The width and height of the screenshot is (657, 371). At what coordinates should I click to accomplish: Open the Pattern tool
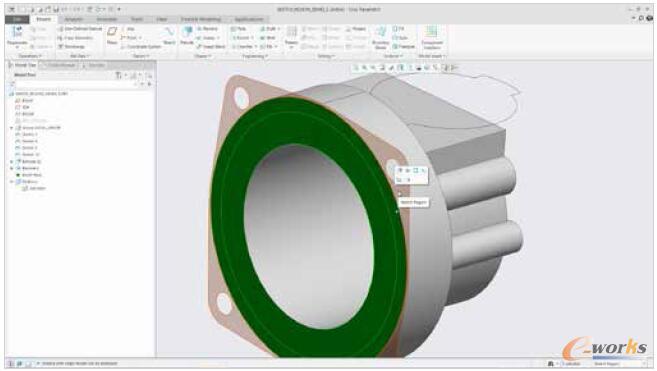pyautogui.click(x=291, y=36)
